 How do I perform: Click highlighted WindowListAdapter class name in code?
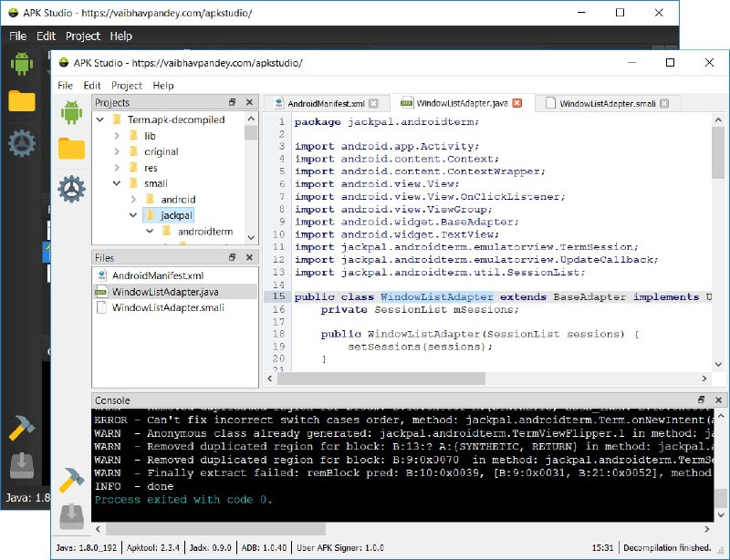point(437,296)
